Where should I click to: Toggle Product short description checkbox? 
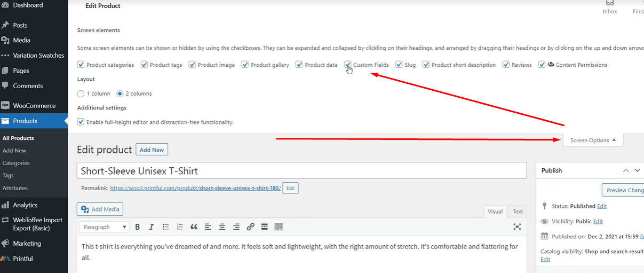426,65
